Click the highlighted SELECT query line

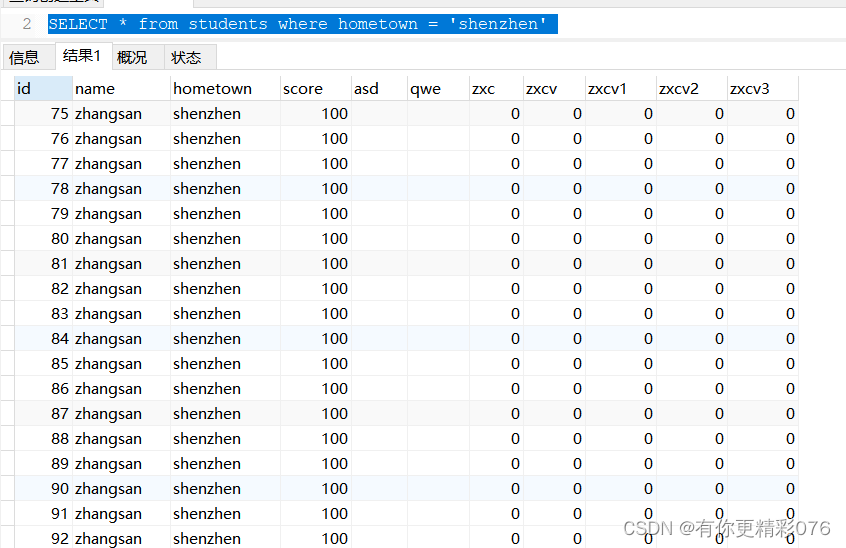pos(303,24)
